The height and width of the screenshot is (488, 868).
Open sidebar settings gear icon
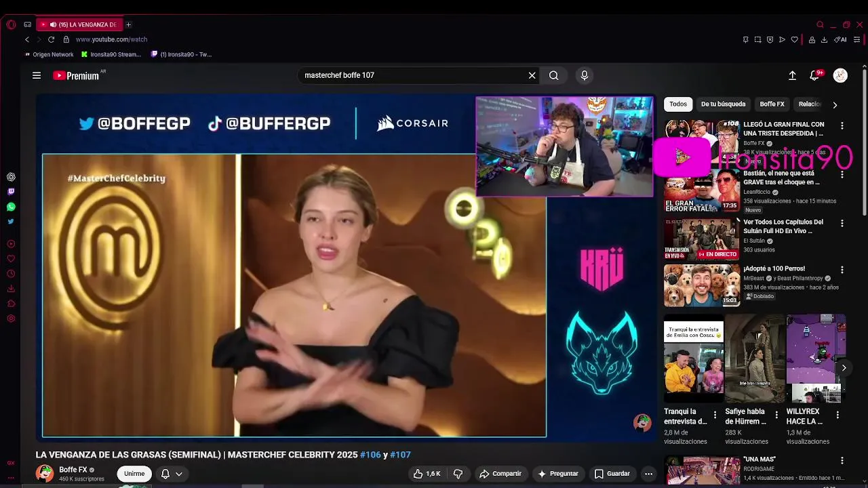tap(11, 319)
